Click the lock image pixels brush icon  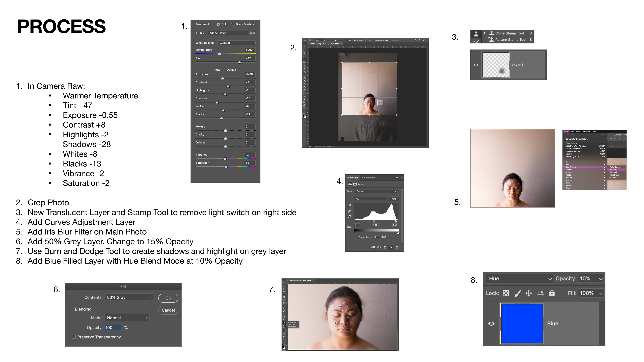coord(518,293)
